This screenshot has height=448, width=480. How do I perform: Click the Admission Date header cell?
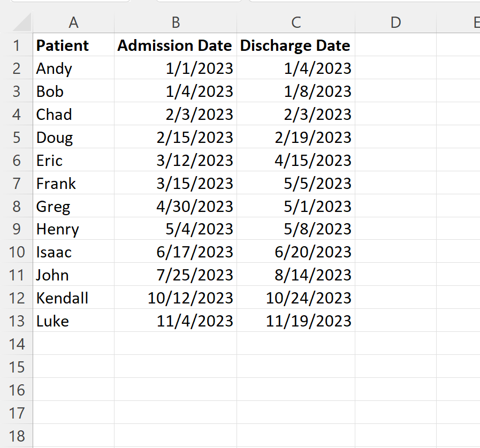[176, 45]
